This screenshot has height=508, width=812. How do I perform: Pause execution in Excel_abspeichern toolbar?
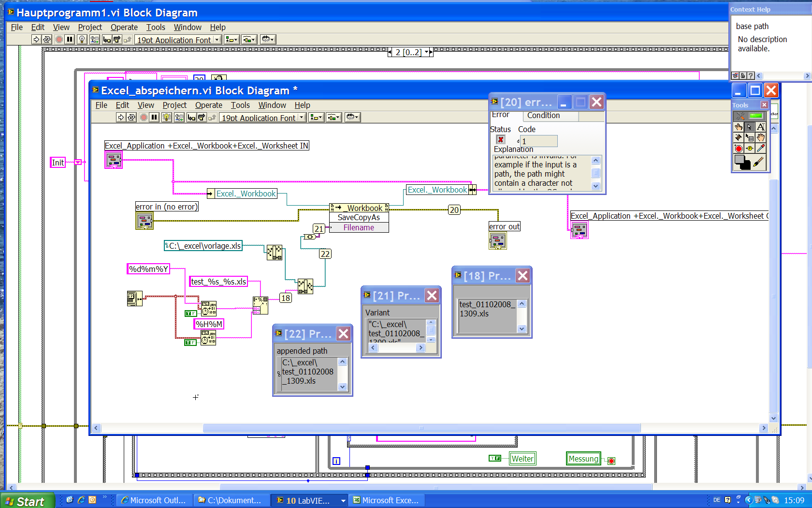[x=154, y=117]
